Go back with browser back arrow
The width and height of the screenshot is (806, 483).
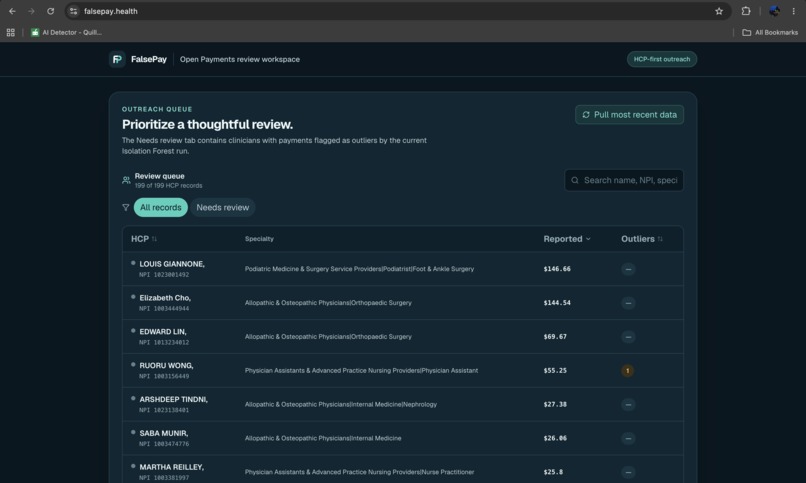pos(12,11)
